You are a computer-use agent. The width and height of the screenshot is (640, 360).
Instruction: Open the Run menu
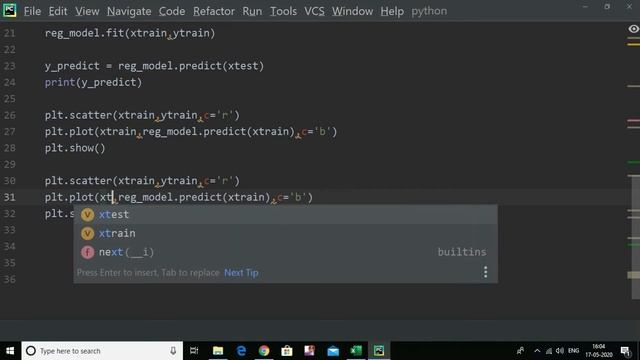252,11
